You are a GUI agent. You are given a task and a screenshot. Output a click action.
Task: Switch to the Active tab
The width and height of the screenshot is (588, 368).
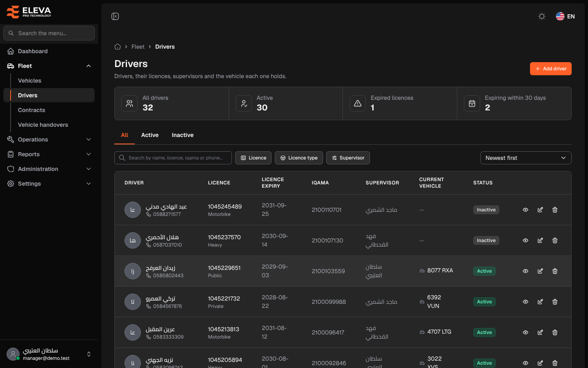150,135
